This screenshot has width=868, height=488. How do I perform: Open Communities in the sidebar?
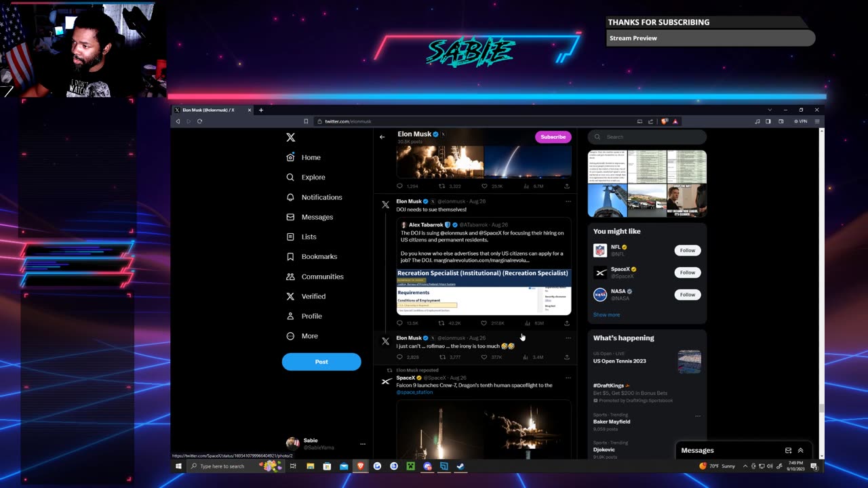pyautogui.click(x=315, y=277)
